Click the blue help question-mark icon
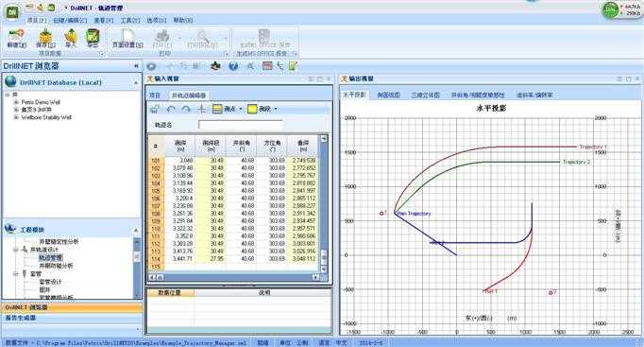Screen dimensions: 644x347 tap(233, 66)
